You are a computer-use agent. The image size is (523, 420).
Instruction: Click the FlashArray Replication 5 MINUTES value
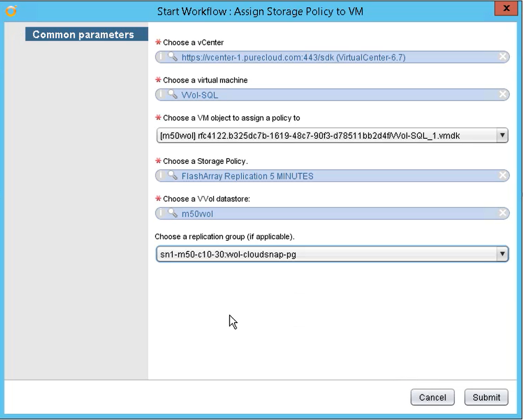(248, 176)
